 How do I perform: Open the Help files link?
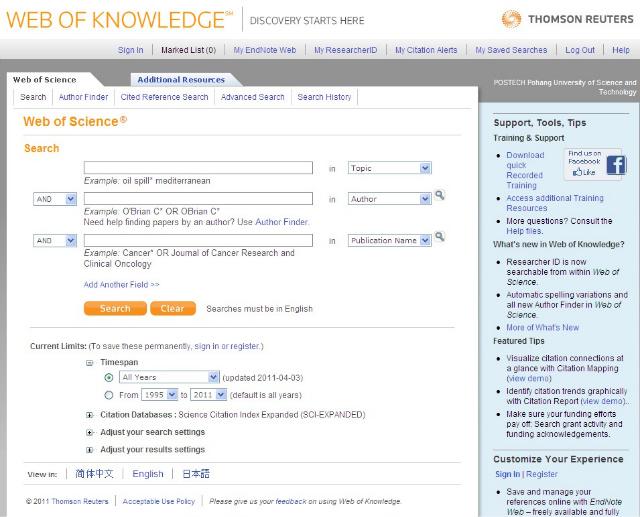coord(524,231)
